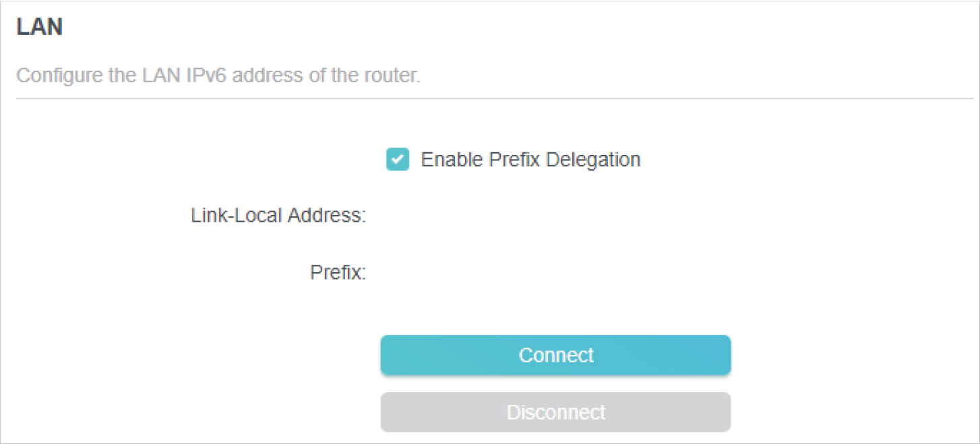Image resolution: width=980 pixels, height=444 pixels.
Task: Stop the IPv6 connection with Disconnect
Action: (x=555, y=412)
